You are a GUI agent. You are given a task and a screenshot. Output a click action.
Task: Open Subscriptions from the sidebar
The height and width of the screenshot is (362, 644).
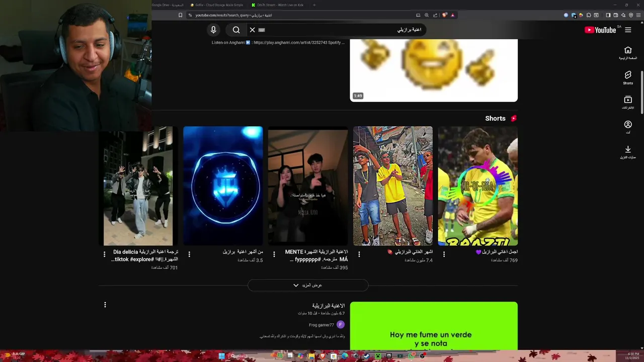(x=628, y=103)
